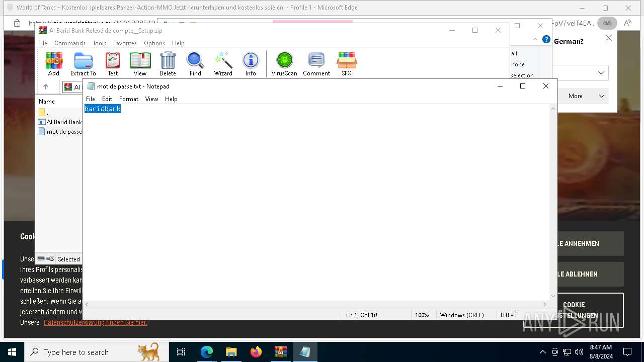Viewport: 644px width, 362px height.
Task: Click the Notepad vertical scrollbar up arrow
Action: tap(553, 109)
